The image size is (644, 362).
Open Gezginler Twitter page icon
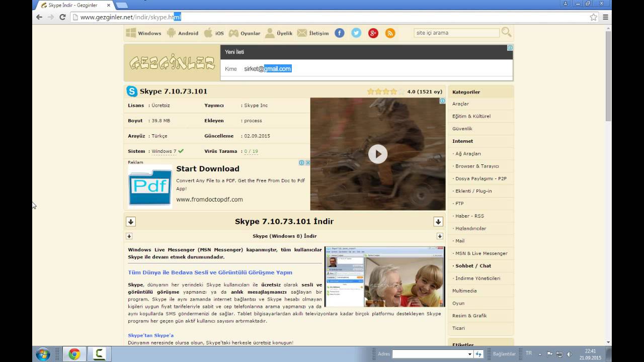(x=356, y=33)
